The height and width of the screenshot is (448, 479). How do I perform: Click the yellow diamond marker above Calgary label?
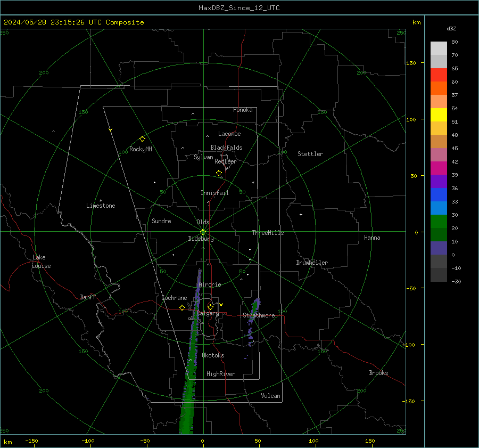210,307
